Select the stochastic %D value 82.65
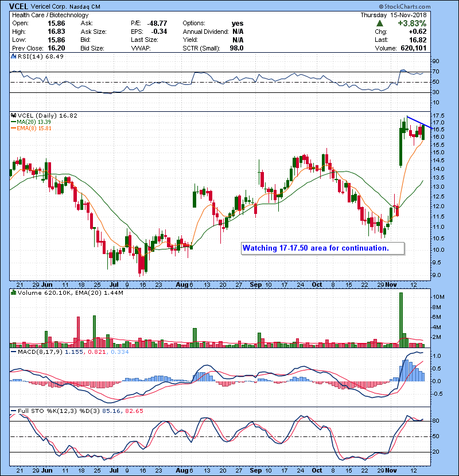459x476 pixels. [x=134, y=411]
